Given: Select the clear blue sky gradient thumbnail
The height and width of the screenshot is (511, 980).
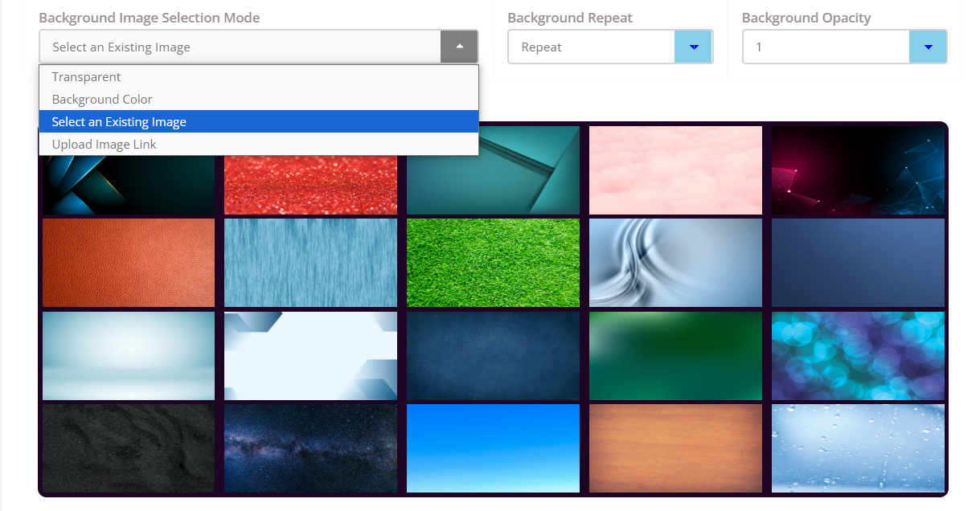Looking at the screenshot, I should (493, 448).
